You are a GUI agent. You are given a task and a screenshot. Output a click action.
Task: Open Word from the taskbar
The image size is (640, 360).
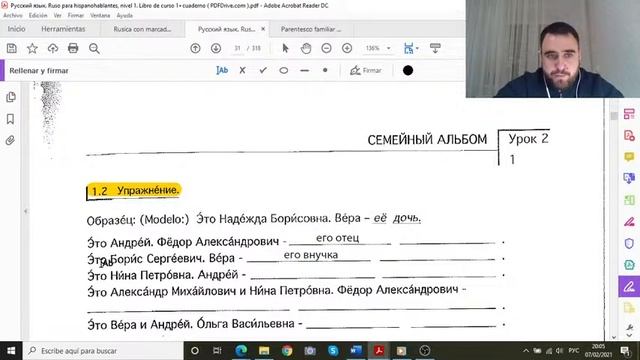coord(356,351)
